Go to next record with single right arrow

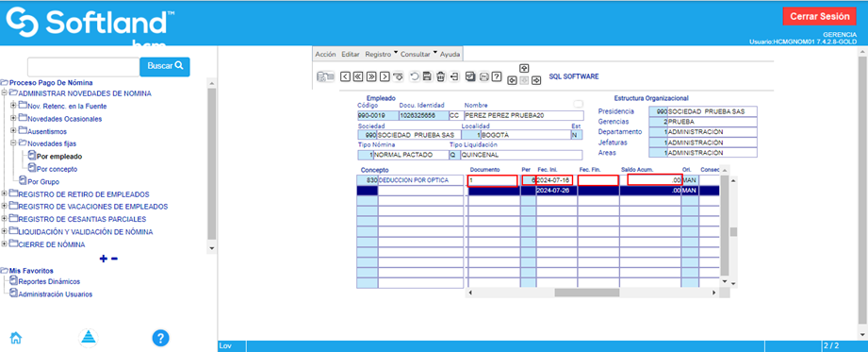(385, 76)
